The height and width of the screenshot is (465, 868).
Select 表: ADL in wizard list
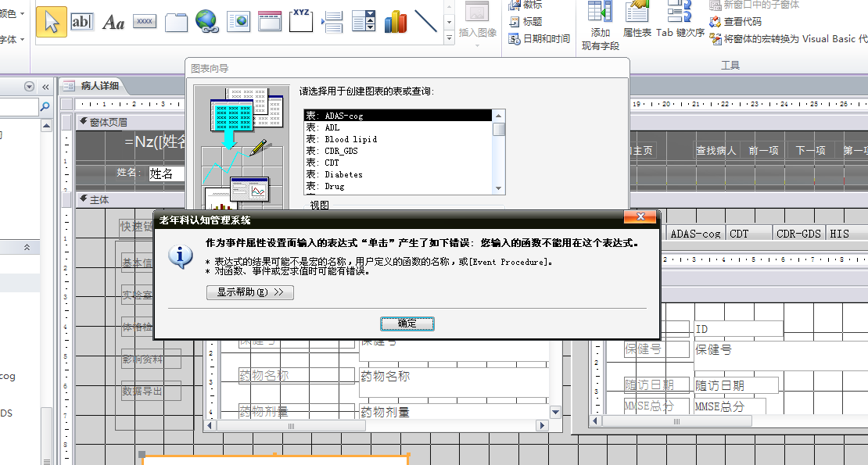click(397, 127)
